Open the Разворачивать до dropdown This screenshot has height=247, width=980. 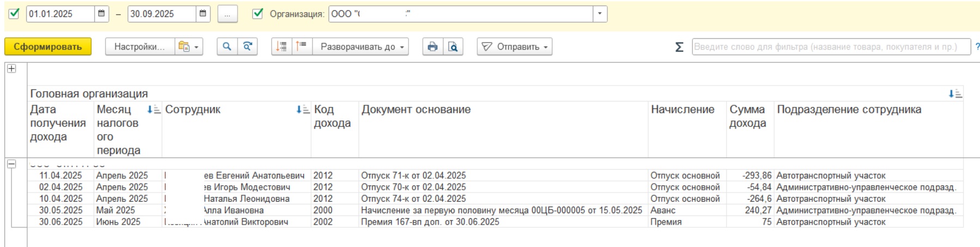362,47
